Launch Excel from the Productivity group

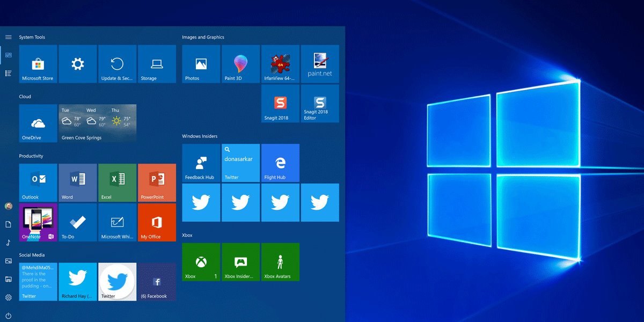pos(117,182)
